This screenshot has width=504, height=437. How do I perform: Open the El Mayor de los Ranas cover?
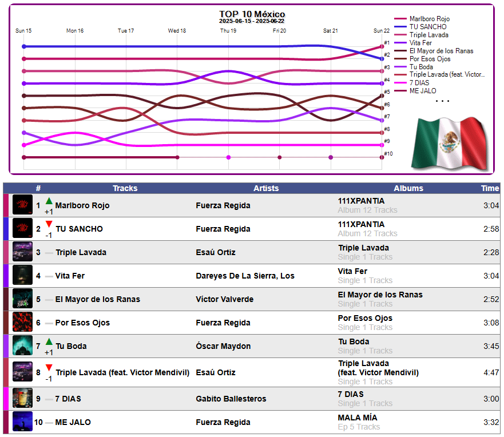[22, 299]
